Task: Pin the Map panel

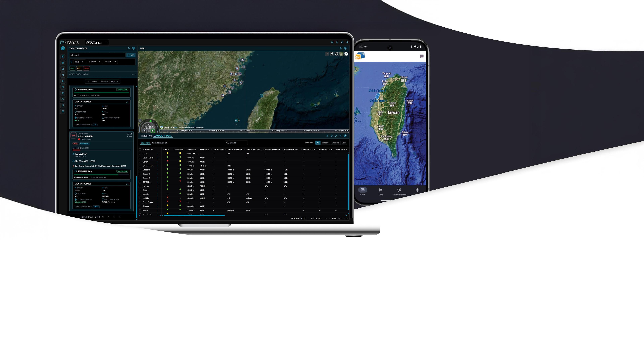Action: (x=340, y=48)
